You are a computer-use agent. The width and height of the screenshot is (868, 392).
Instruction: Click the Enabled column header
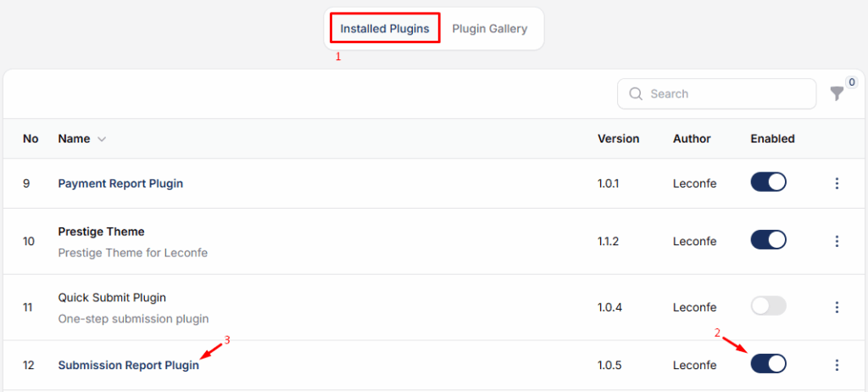[772, 138]
